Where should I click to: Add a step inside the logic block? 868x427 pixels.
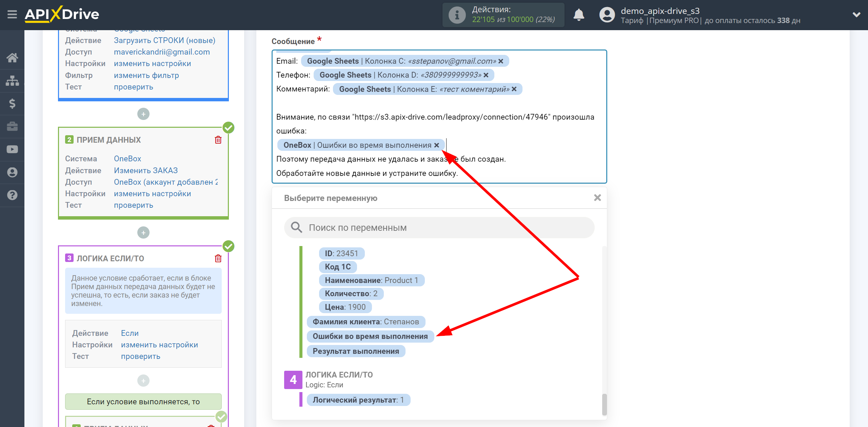(x=143, y=381)
